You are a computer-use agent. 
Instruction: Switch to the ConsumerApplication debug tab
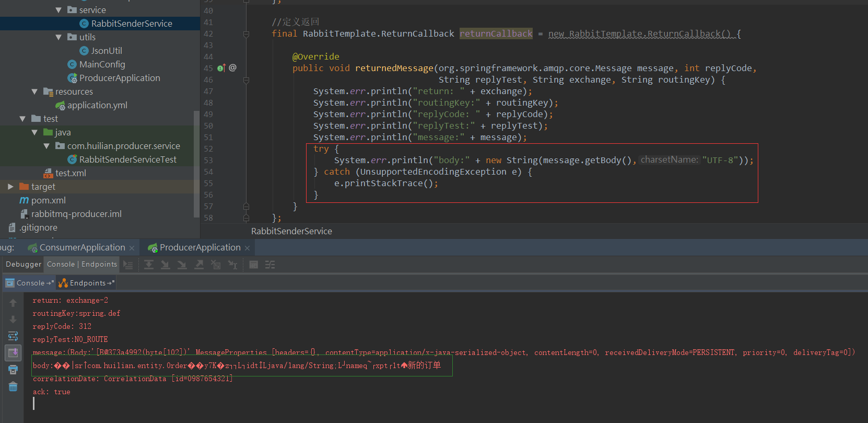(82, 247)
